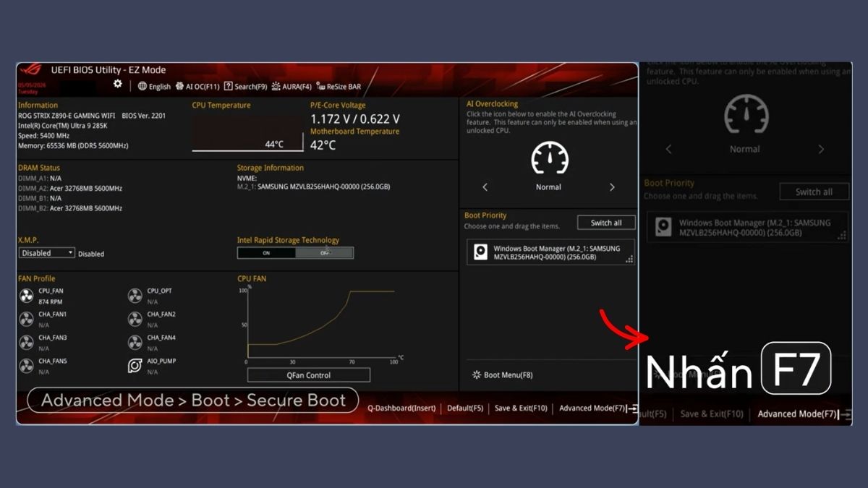Click the AIO_PUMP pump icon
Image resolution: width=868 pixels, height=488 pixels.
(x=135, y=365)
